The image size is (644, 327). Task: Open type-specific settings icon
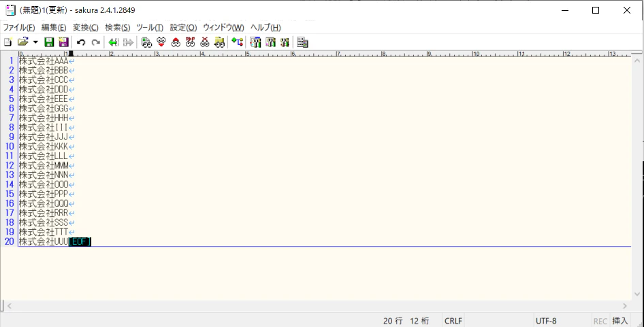(x=270, y=42)
